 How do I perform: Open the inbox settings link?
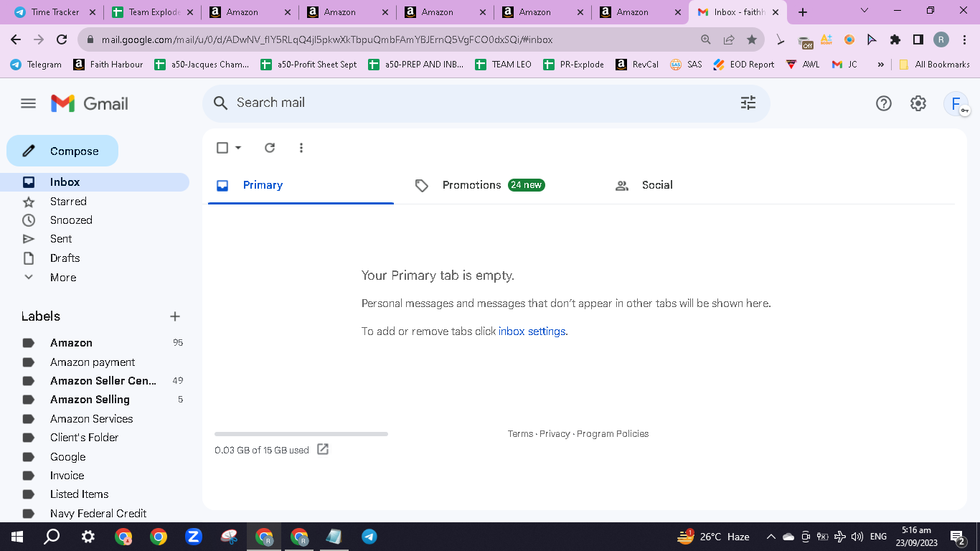(x=532, y=331)
